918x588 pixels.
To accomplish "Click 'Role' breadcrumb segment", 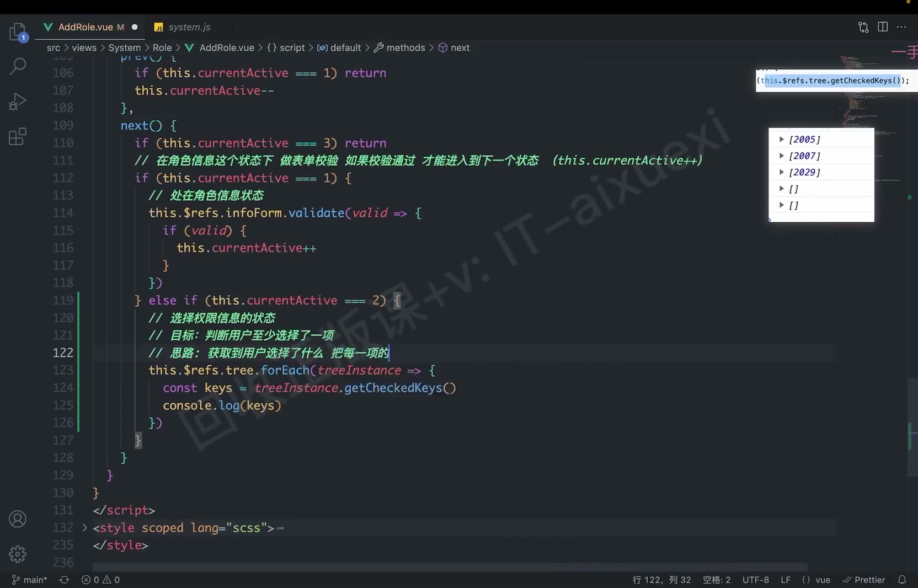I will pos(162,48).
